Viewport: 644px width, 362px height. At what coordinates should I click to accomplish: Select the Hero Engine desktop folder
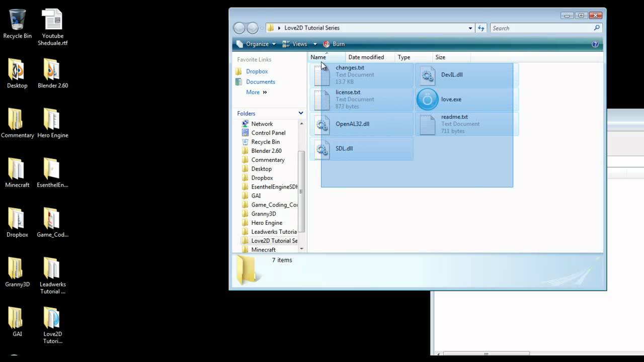click(x=52, y=123)
